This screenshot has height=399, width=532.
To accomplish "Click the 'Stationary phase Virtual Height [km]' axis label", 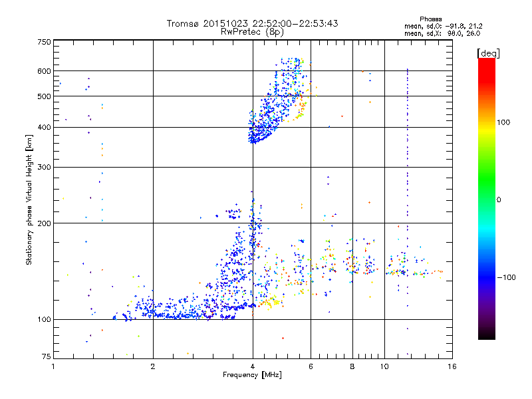I will tap(29, 200).
